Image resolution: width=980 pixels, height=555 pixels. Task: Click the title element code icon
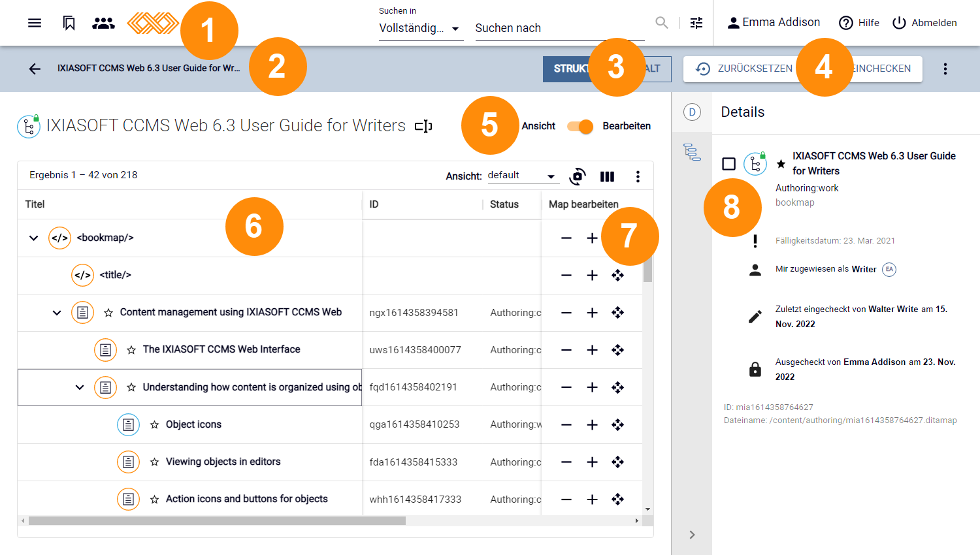click(x=82, y=275)
